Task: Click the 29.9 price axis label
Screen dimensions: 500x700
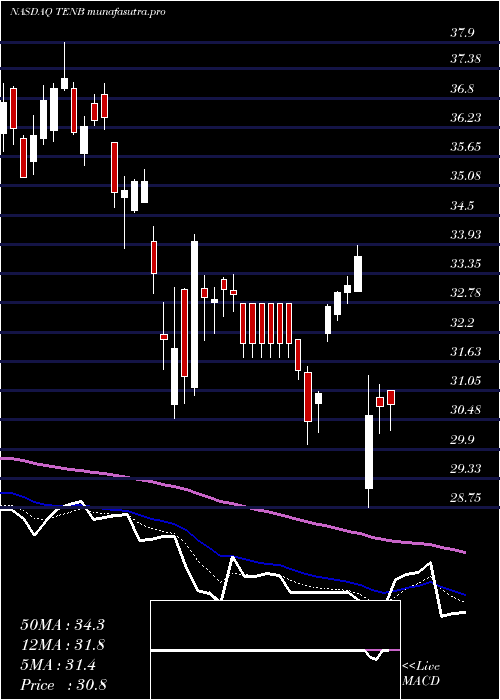Action: tap(462, 440)
